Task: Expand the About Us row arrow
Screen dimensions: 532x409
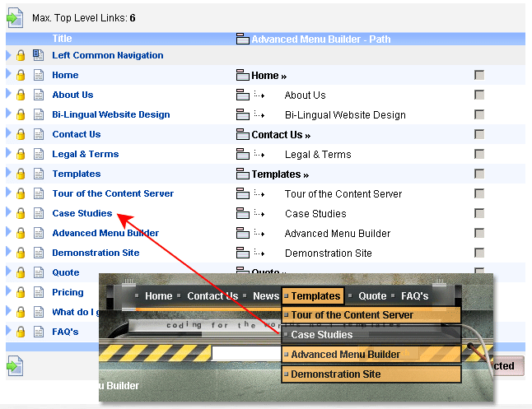Action: (8, 94)
